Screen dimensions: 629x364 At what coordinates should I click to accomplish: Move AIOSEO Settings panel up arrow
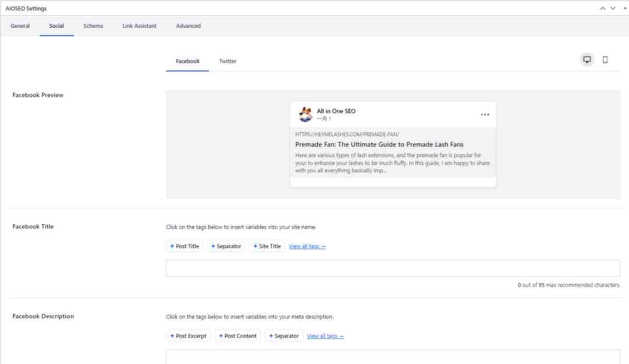point(603,8)
